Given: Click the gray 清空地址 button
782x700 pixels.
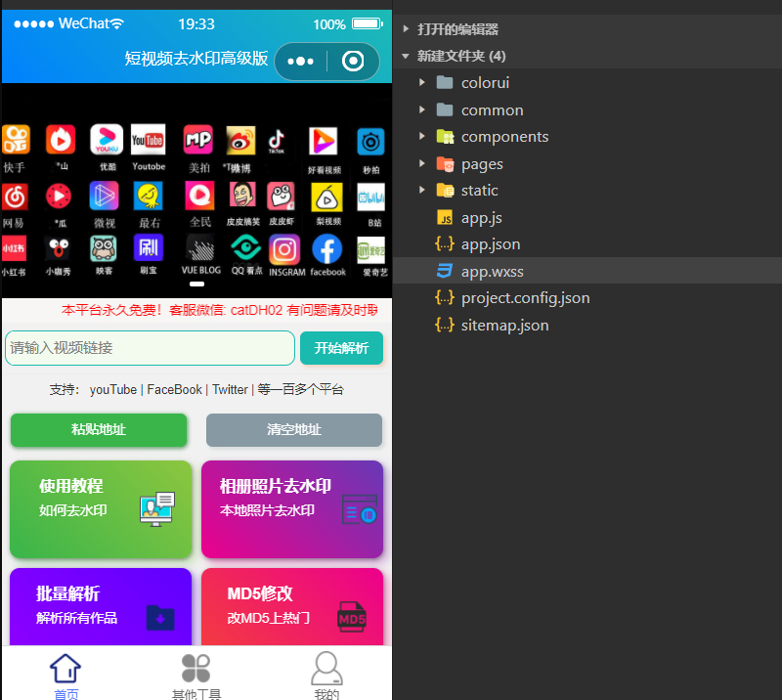Looking at the screenshot, I should pos(294,429).
